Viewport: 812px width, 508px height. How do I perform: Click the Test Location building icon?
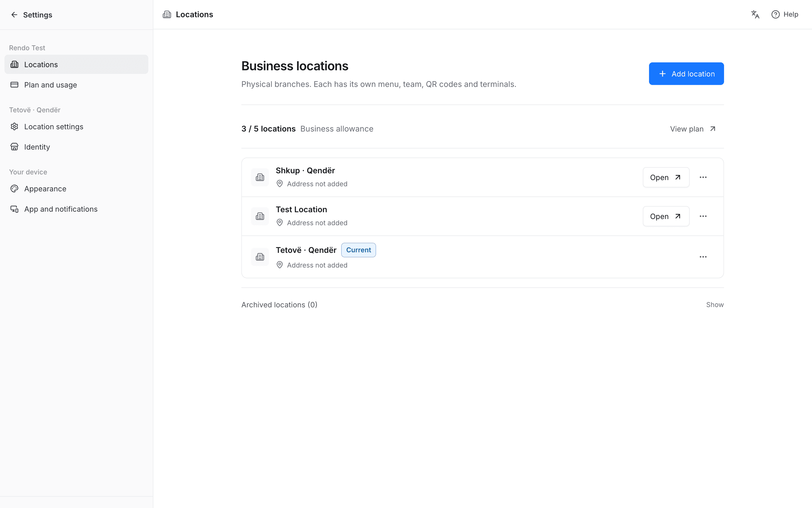coord(260,216)
